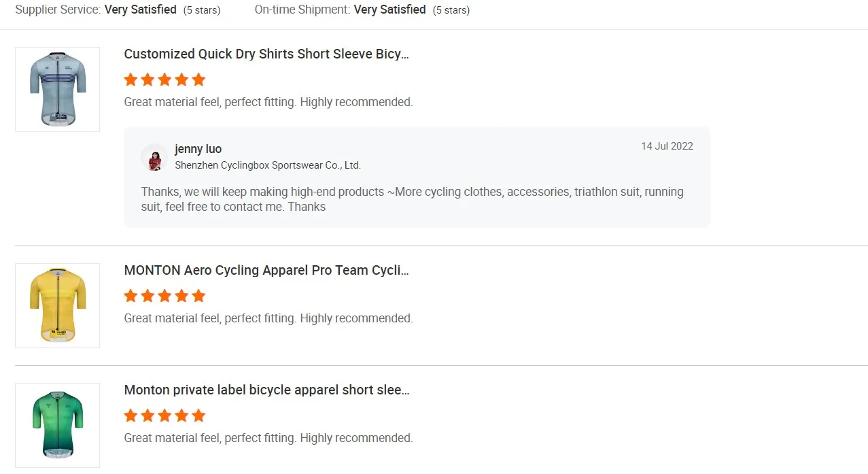Open the green gradient jersey thumbnail
This screenshot has height=474, width=868.
58,425
